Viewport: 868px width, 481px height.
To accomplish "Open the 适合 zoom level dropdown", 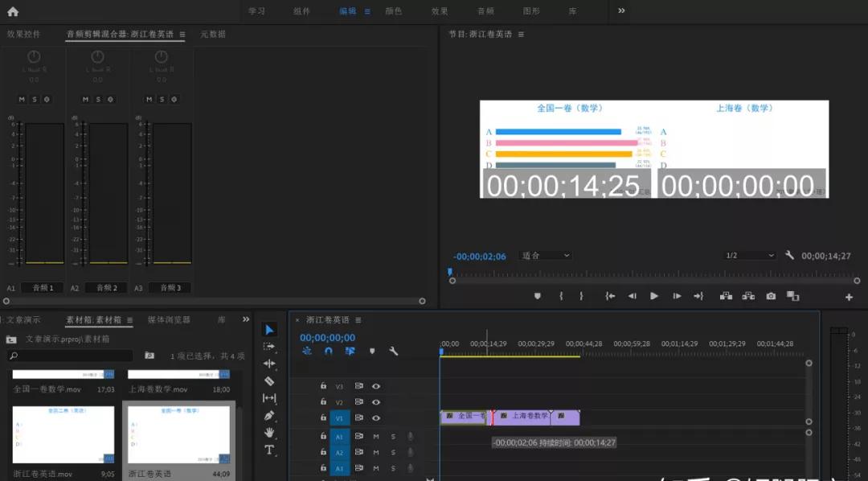I will pyautogui.click(x=545, y=255).
